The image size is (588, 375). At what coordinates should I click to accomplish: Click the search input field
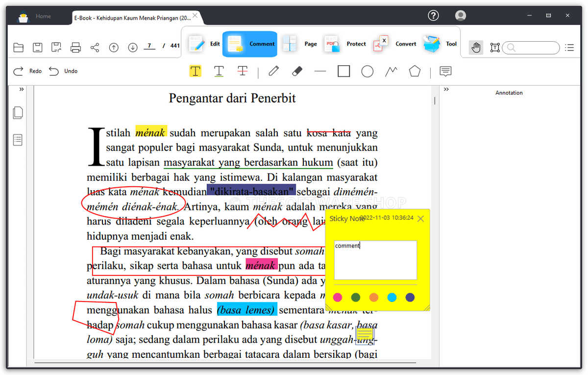click(531, 48)
